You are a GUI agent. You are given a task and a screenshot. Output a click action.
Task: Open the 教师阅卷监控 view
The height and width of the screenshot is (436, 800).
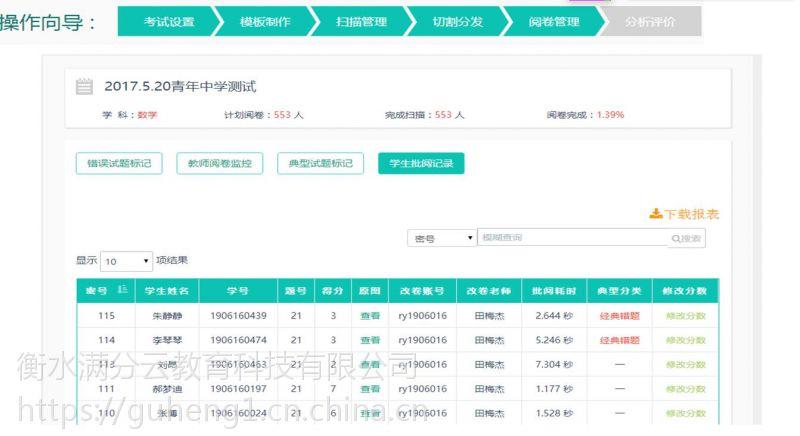coord(220,164)
